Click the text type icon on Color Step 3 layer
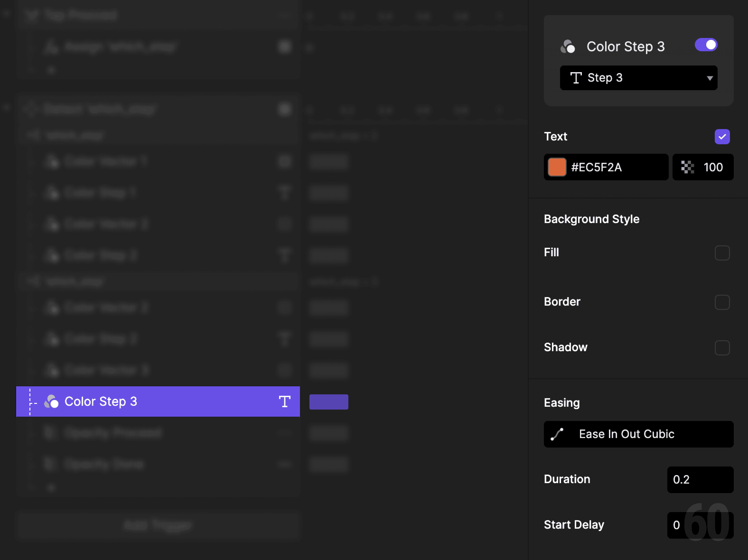748x560 pixels. (x=284, y=402)
